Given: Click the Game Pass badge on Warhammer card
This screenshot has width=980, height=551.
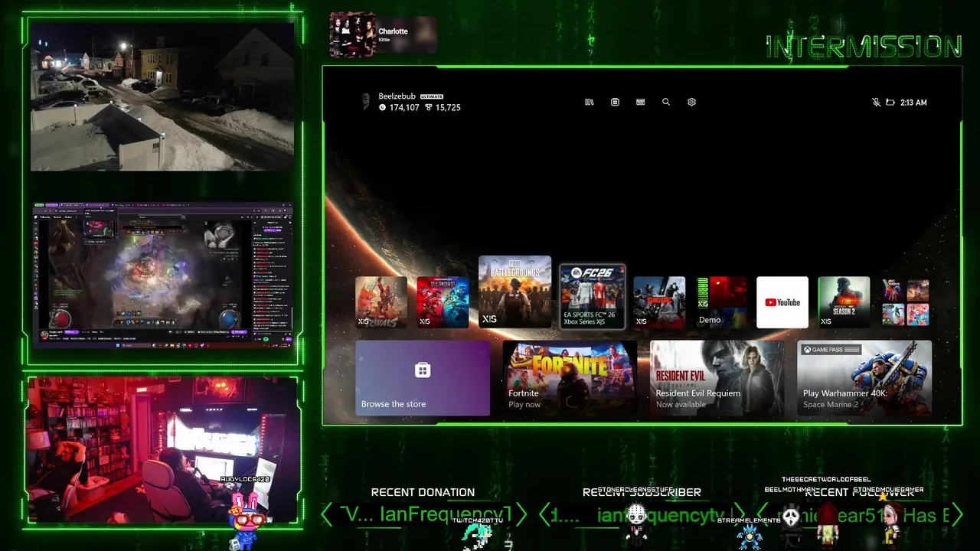Looking at the screenshot, I should [x=831, y=350].
